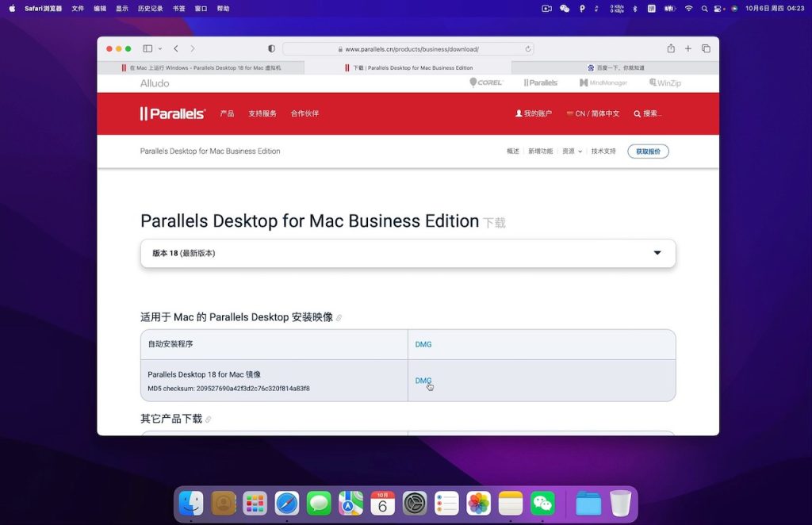The image size is (812, 525).
Task: Expand the sidebar options chevron
Action: [x=160, y=48]
